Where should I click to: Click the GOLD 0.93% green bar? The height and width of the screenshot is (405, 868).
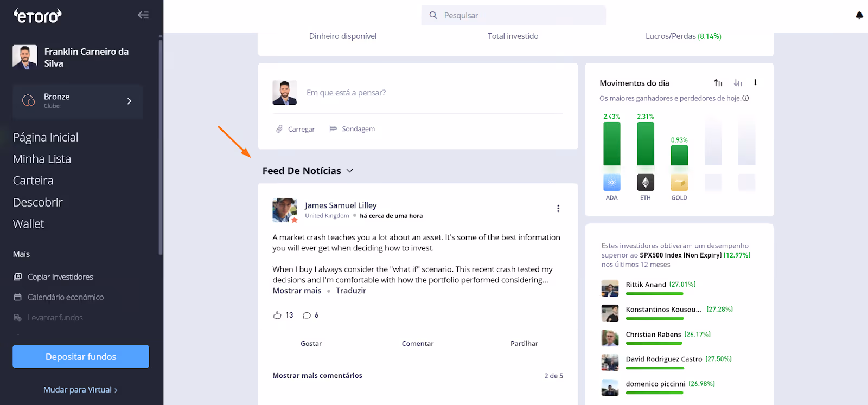(x=679, y=155)
